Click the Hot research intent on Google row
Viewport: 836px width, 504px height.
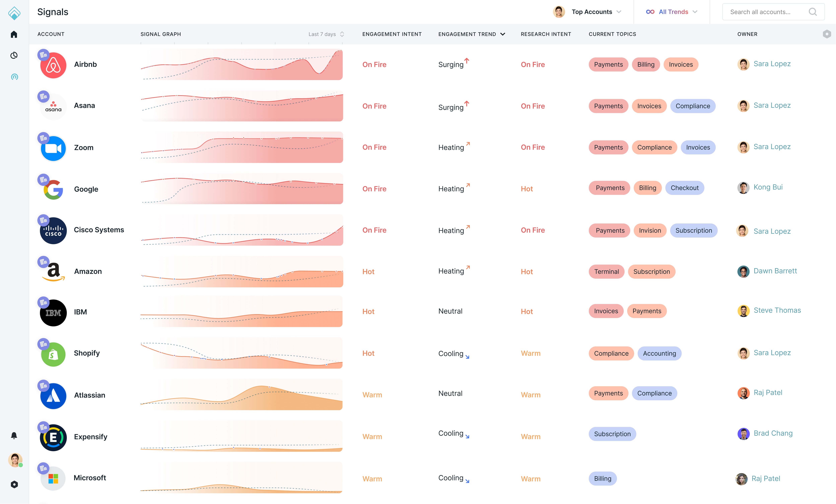[527, 189]
